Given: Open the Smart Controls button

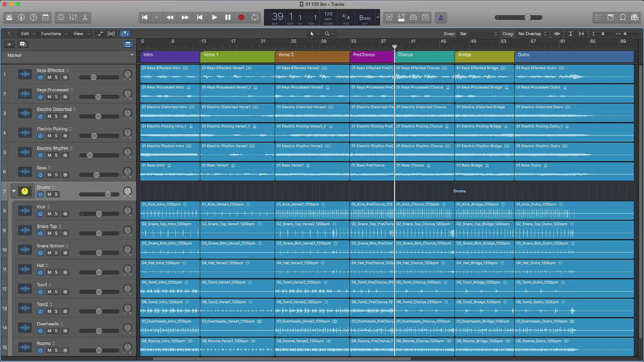Looking at the screenshot, I should pos(60,17).
